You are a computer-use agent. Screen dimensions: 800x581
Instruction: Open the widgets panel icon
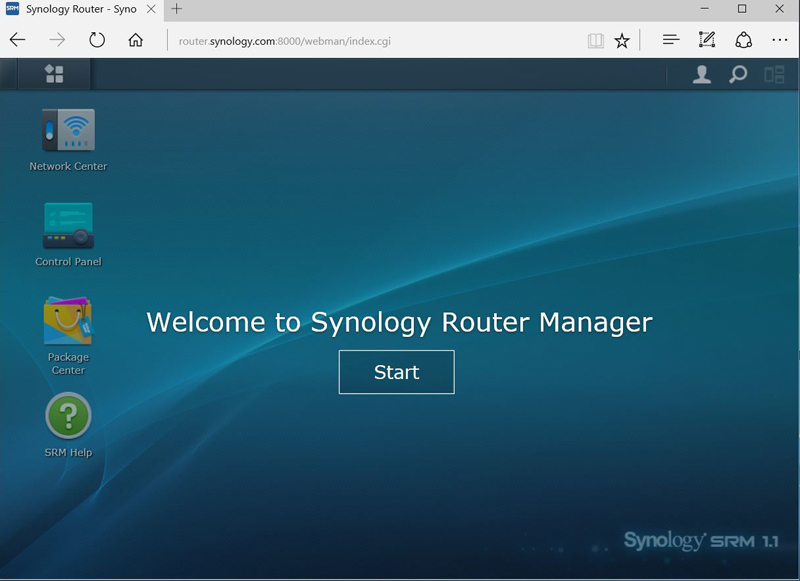click(x=774, y=74)
